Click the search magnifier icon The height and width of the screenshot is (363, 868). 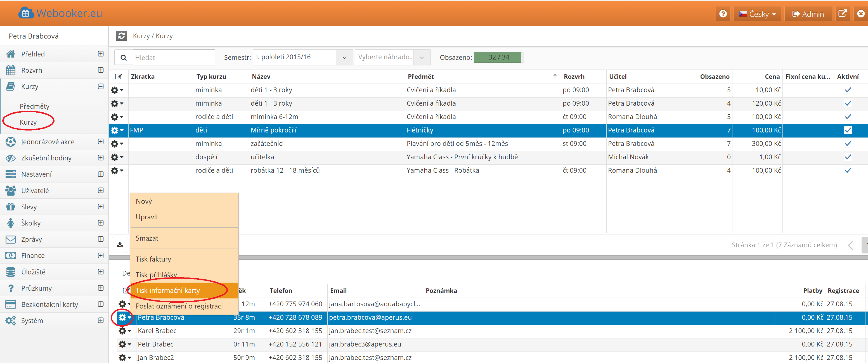pos(124,58)
